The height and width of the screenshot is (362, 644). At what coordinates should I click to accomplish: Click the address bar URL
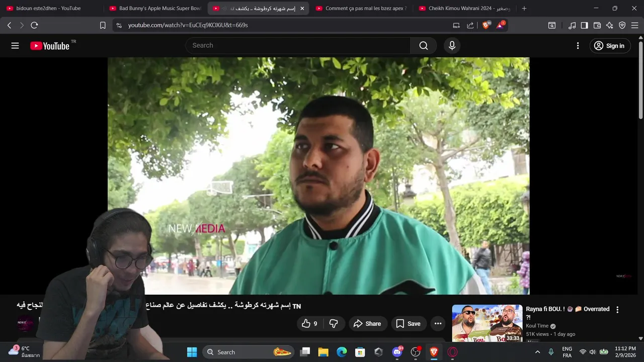[x=188, y=25]
